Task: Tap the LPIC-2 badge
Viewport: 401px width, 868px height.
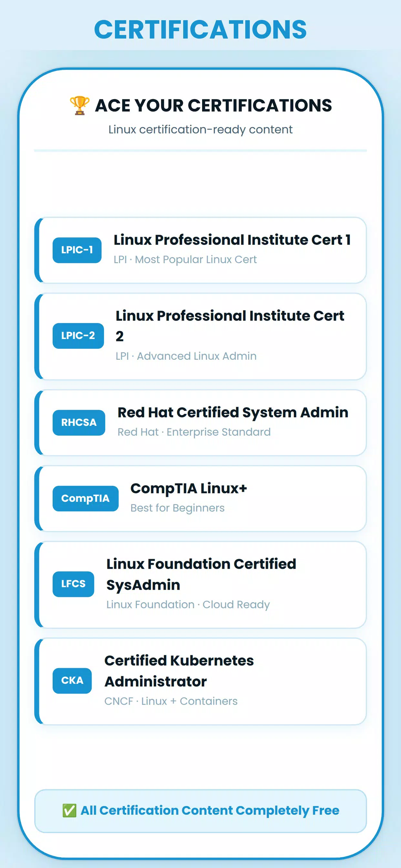Action: click(x=78, y=336)
